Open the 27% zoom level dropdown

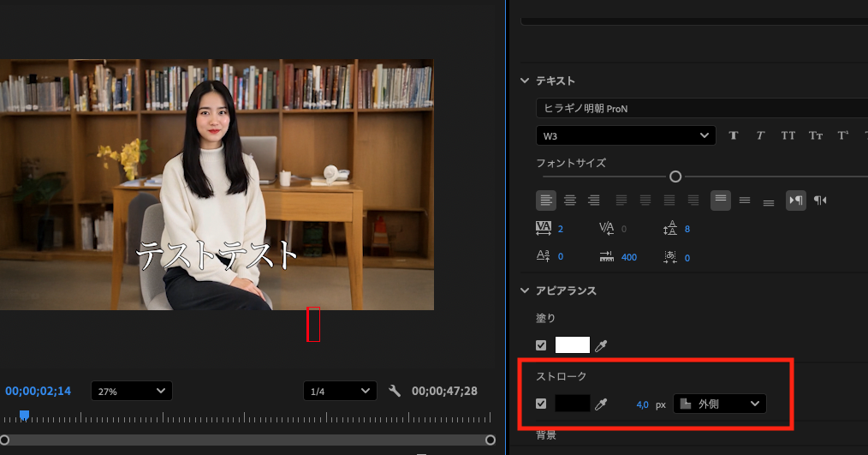click(x=131, y=391)
